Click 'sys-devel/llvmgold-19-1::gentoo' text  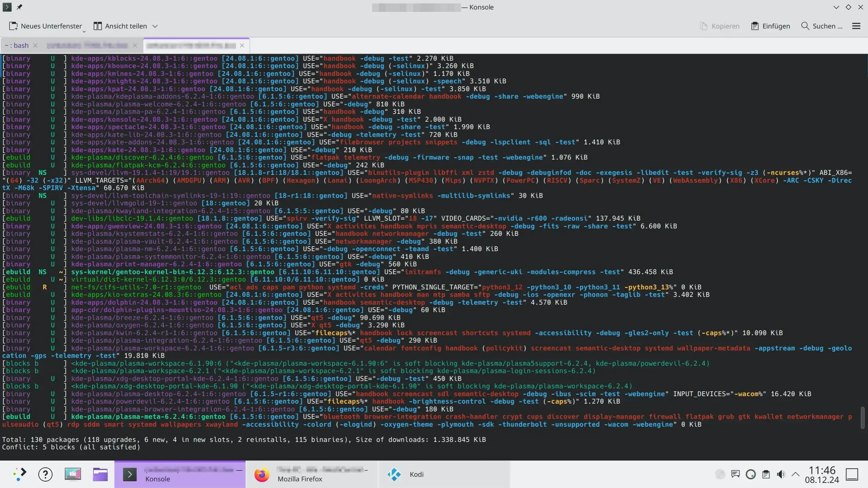134,203
